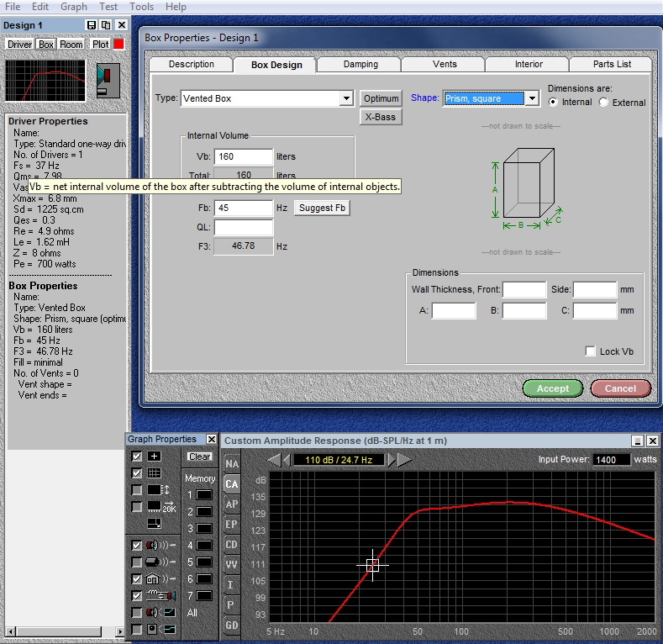Open the File menu

coord(13,7)
